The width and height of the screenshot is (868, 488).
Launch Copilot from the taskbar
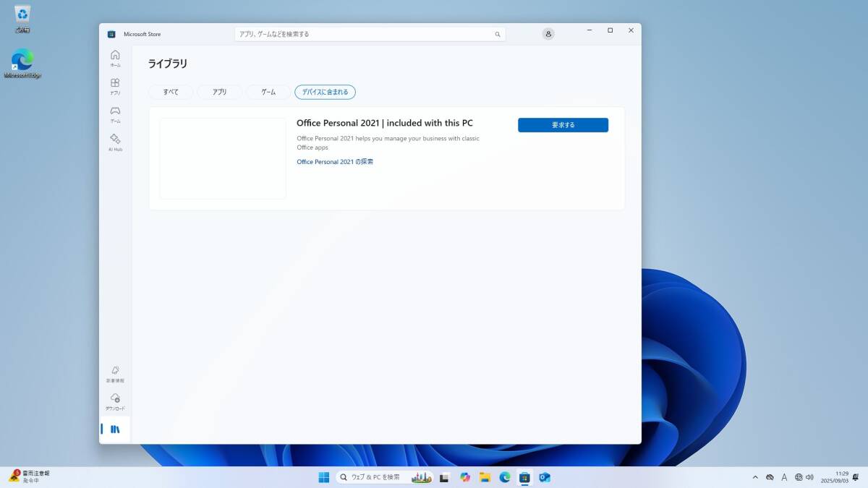465,477
